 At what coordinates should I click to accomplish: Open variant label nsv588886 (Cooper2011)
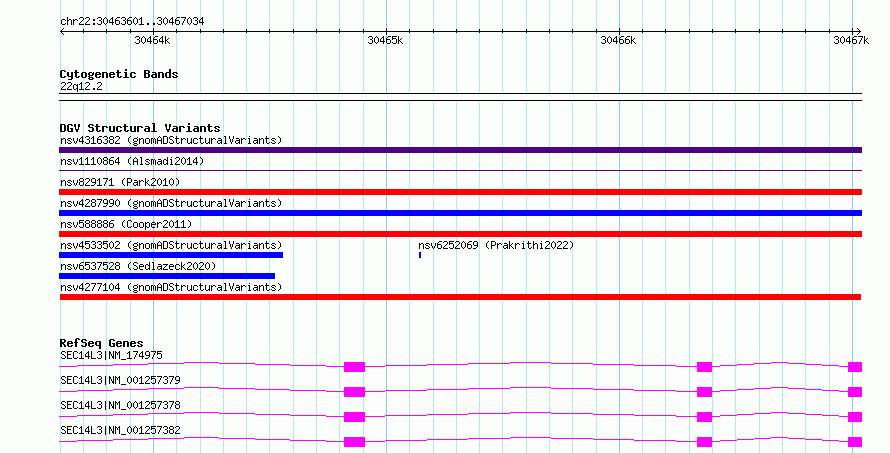(126, 224)
